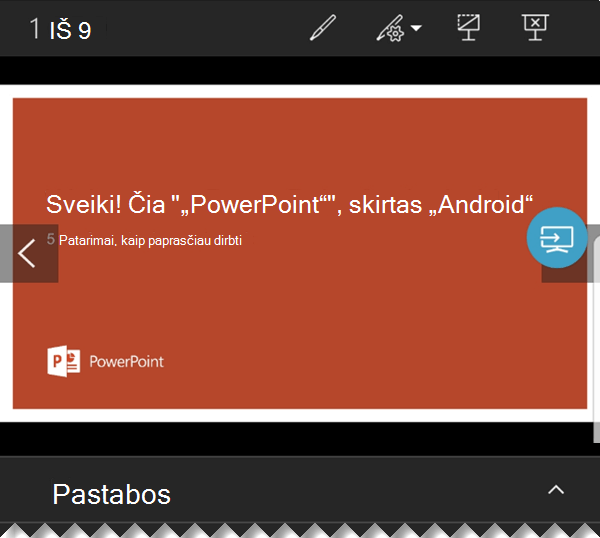The width and height of the screenshot is (600, 538).
Task: Tap the blue present-on-screen button
Action: click(x=557, y=238)
